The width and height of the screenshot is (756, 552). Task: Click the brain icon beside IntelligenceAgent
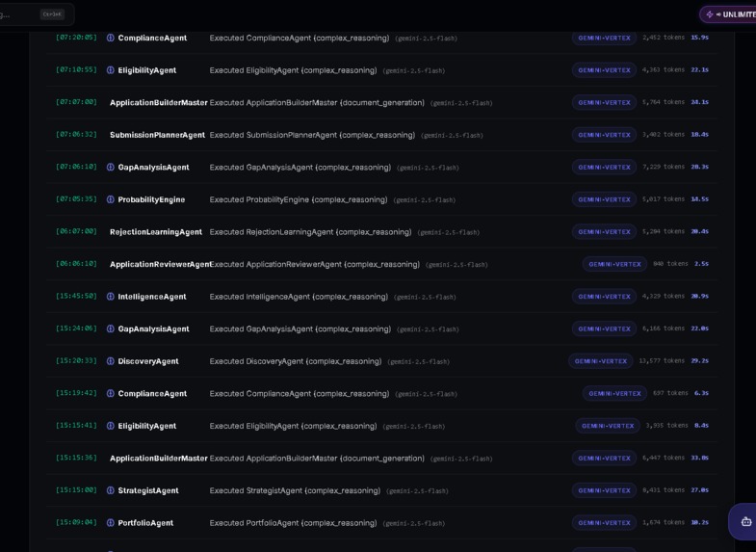point(111,297)
